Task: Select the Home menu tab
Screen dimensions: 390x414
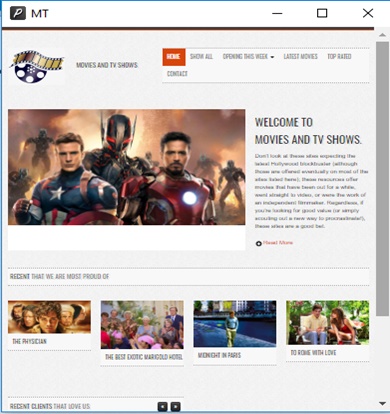Action: pyautogui.click(x=174, y=57)
